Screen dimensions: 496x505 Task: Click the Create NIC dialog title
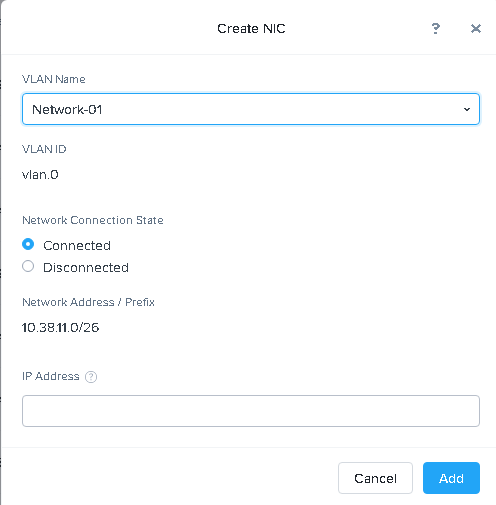coord(251,29)
